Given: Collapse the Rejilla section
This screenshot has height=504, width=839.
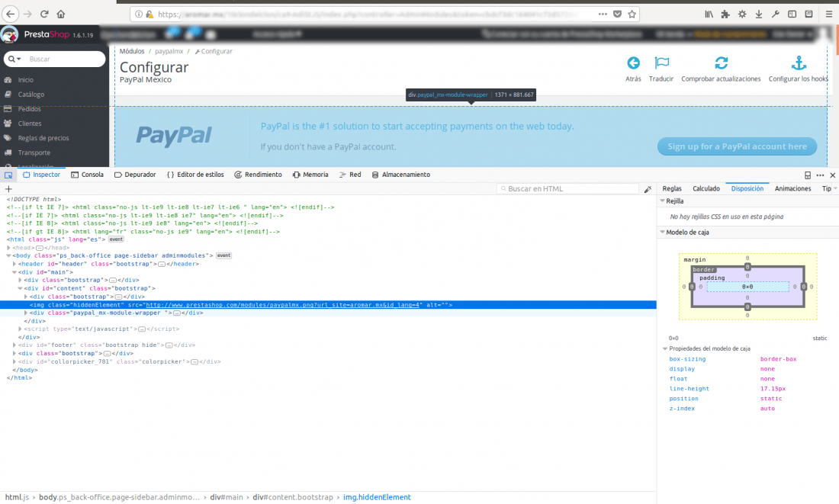Looking at the screenshot, I should 663,201.
